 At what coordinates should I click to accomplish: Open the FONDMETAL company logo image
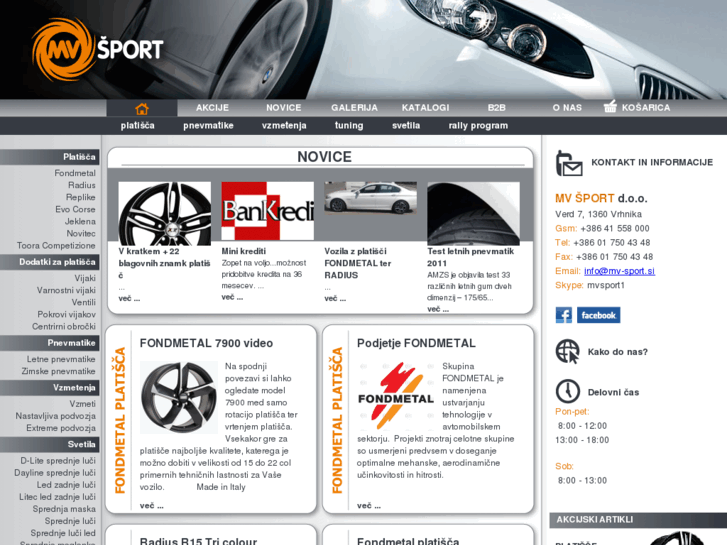point(396,397)
